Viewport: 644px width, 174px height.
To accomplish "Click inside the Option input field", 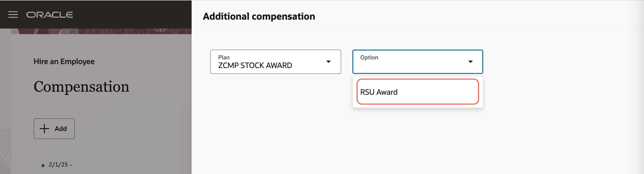I will tap(410, 65).
